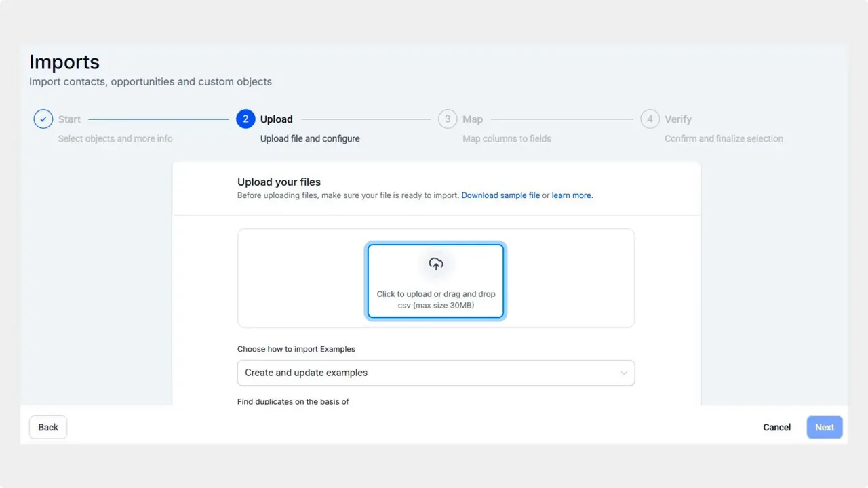Cancel the import process
Image resolution: width=868 pixels, height=488 pixels.
click(x=776, y=427)
